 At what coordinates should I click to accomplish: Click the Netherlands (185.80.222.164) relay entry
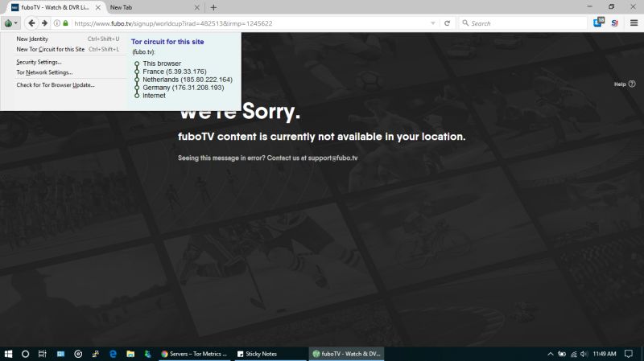(x=188, y=80)
